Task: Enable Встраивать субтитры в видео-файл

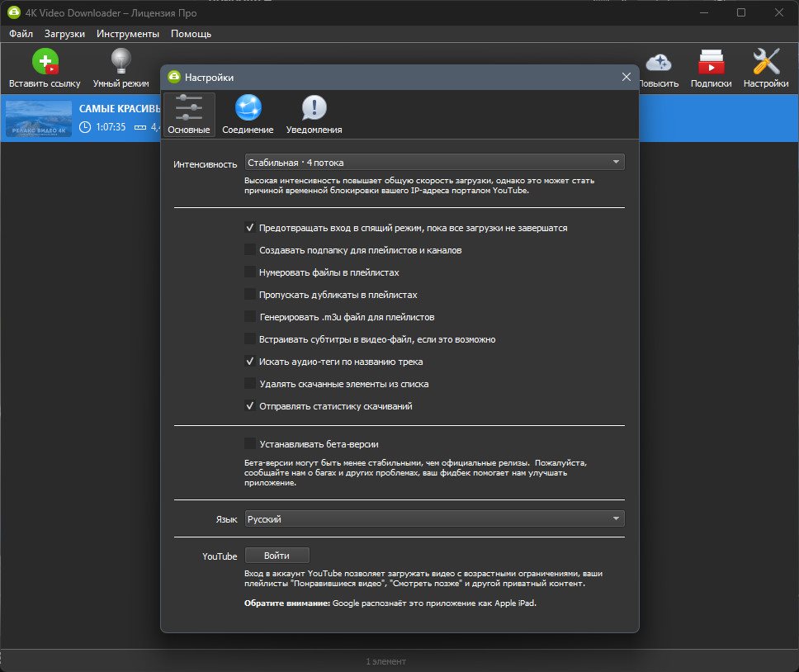Action: tap(249, 339)
